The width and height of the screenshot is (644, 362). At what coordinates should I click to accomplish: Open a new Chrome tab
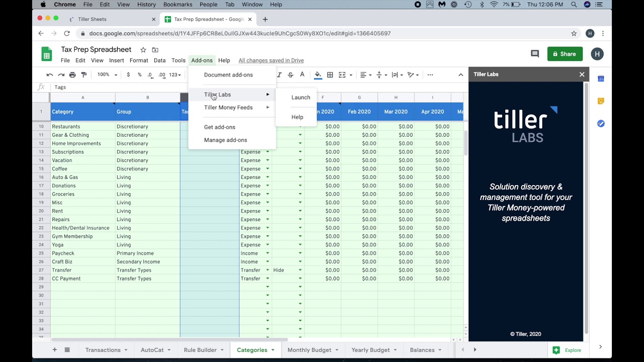pyautogui.click(x=265, y=19)
